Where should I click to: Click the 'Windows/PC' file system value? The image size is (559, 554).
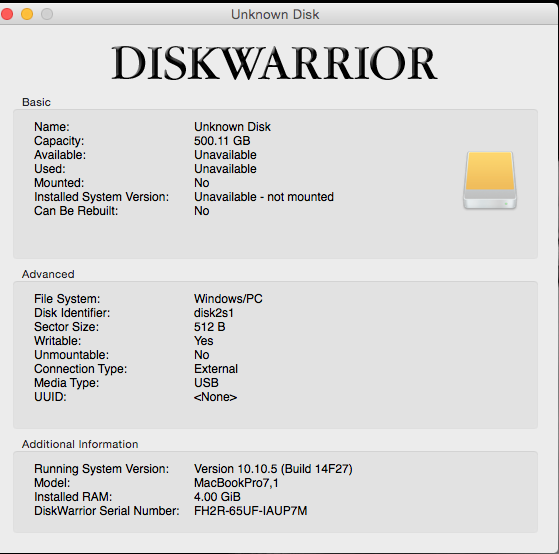228,299
